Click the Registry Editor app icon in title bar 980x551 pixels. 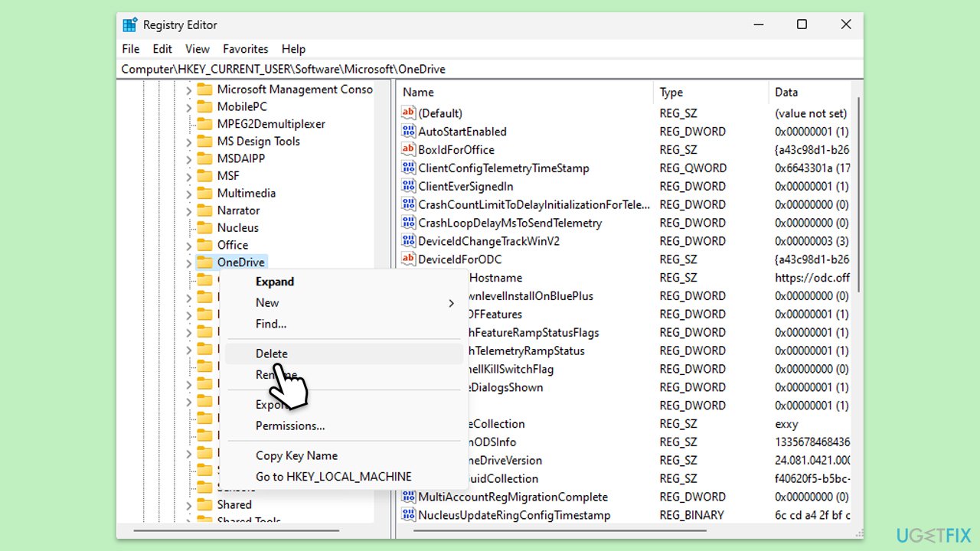tap(129, 24)
